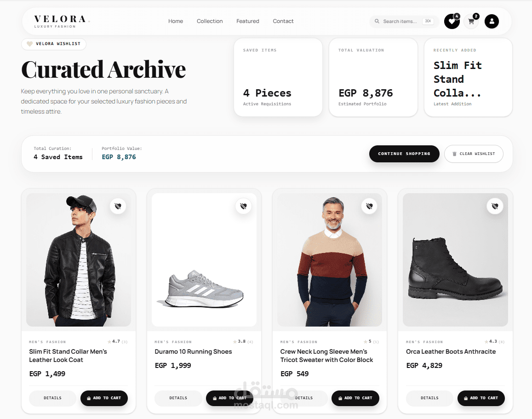532x419 pixels.
Task: Navigate to the Featured page
Action: pos(248,21)
